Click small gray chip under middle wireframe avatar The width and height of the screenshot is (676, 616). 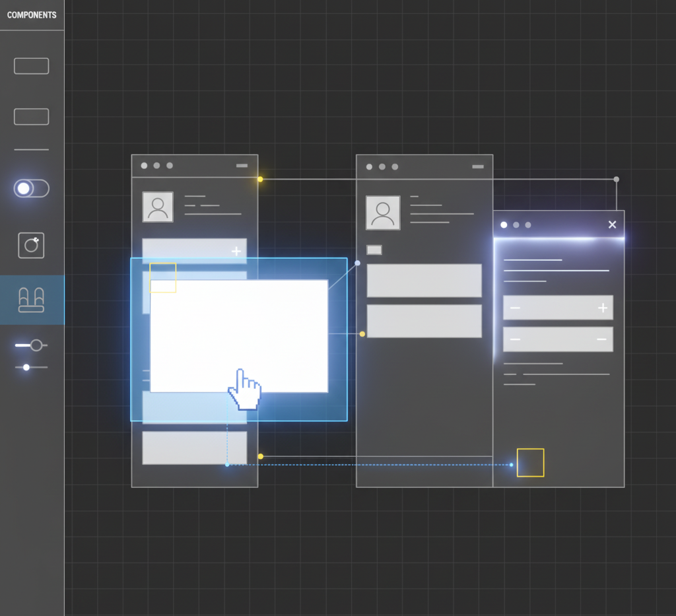click(x=374, y=250)
